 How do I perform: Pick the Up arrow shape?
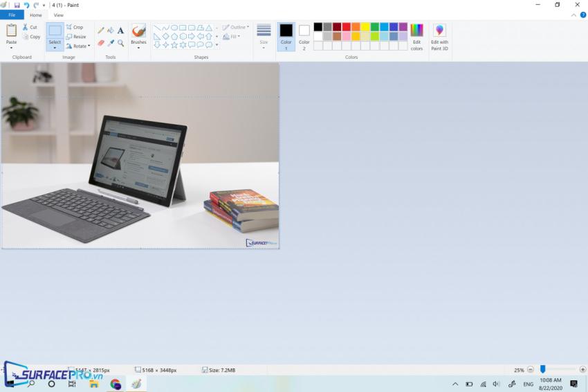coord(209,37)
